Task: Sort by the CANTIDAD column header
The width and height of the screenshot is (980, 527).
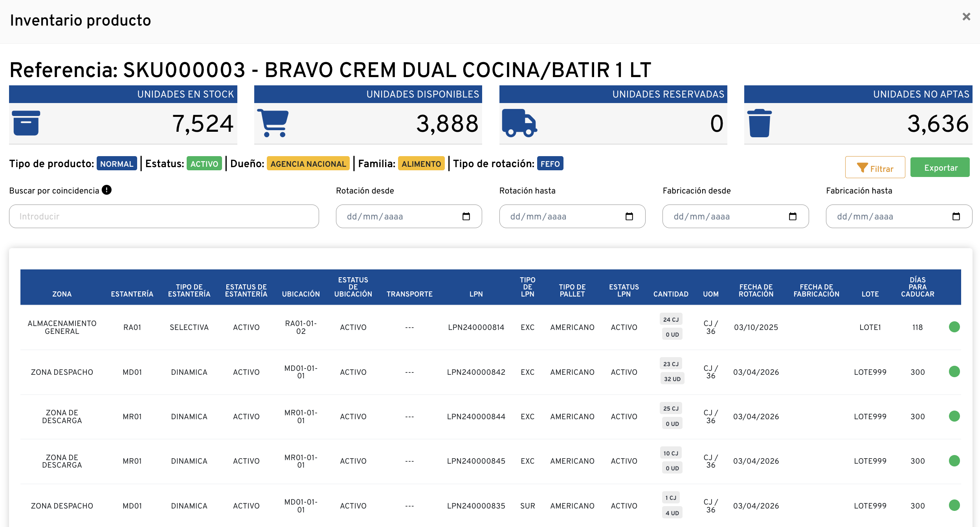Action: click(670, 294)
